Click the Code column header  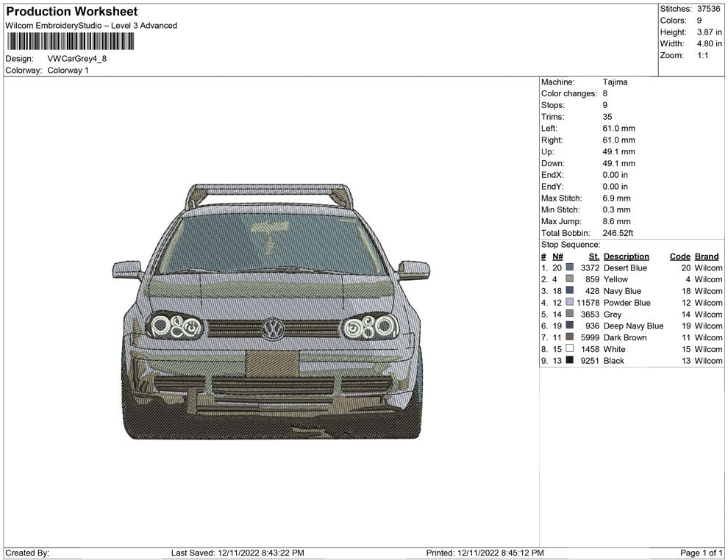(x=680, y=256)
